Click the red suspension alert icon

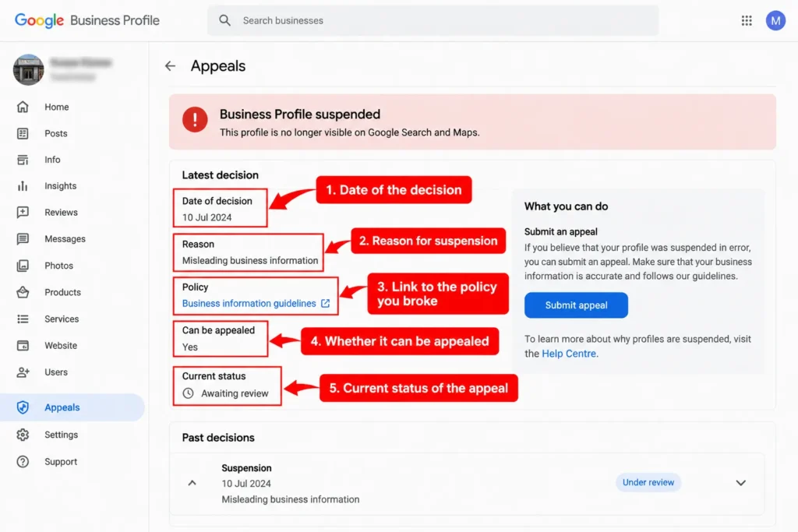195,119
